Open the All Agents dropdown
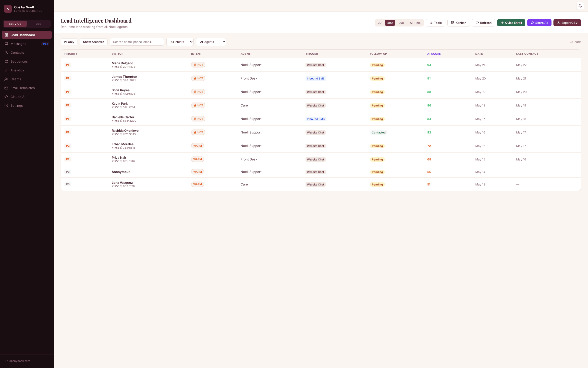The image size is (588, 368). click(x=211, y=42)
